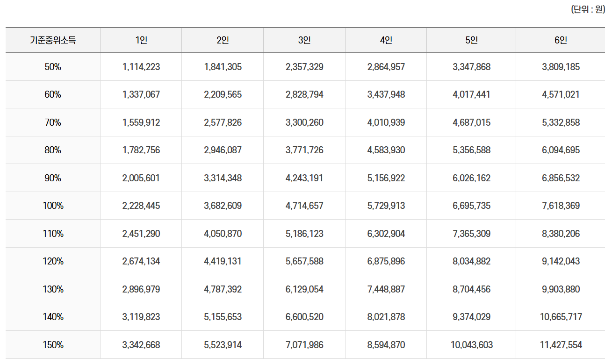Click the cell value 4,571,021
612x364 pixels.
[x=561, y=94]
